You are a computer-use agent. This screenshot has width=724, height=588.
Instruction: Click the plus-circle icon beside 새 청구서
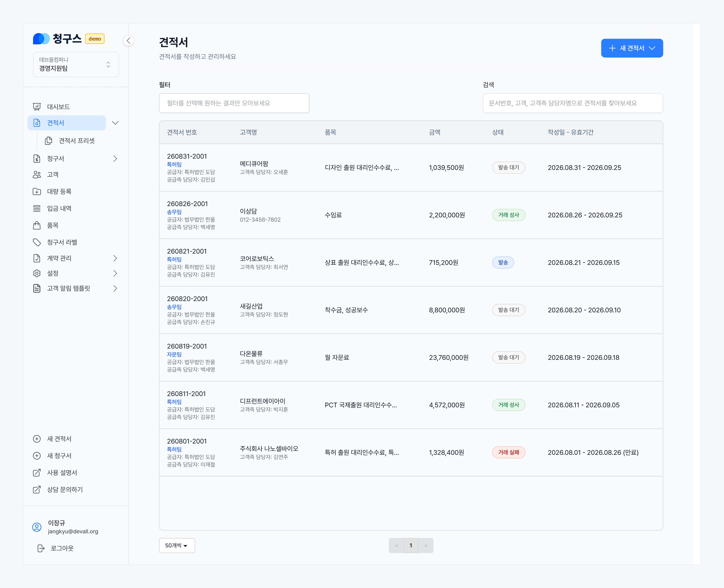click(x=37, y=456)
